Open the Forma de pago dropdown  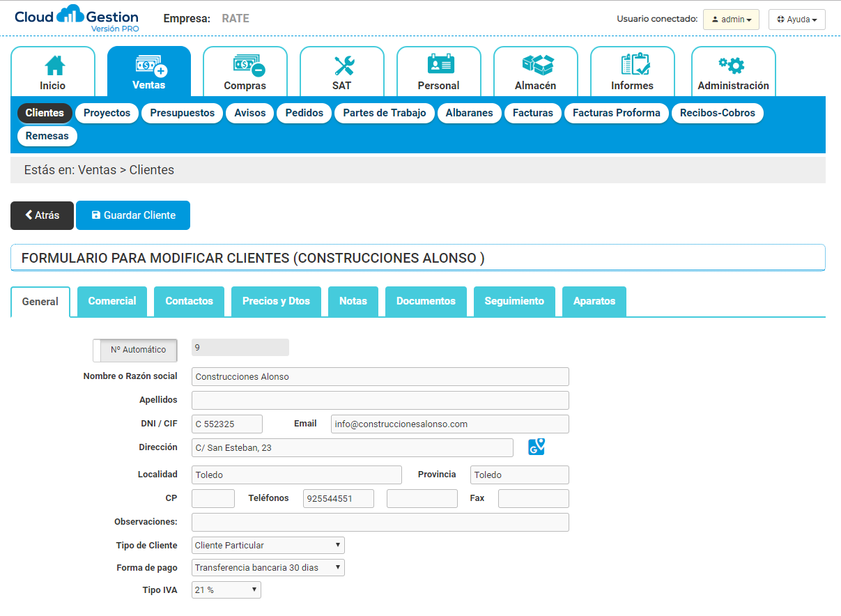268,567
